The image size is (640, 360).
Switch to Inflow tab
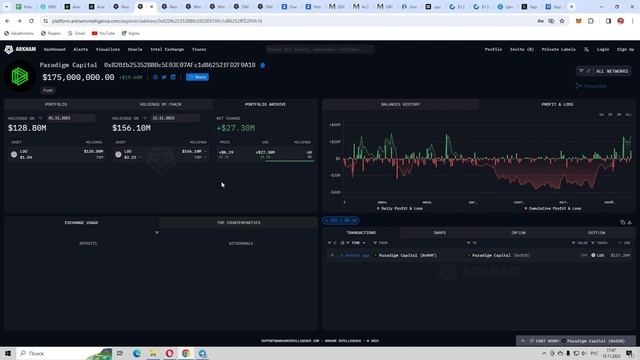click(518, 233)
